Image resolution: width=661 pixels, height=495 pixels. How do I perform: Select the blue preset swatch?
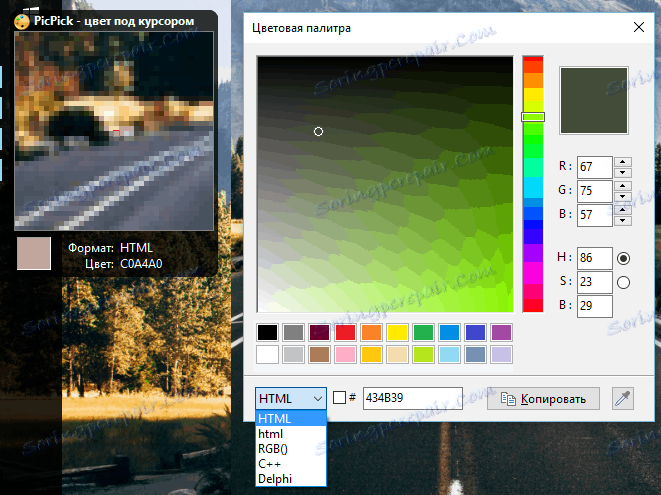click(x=449, y=332)
